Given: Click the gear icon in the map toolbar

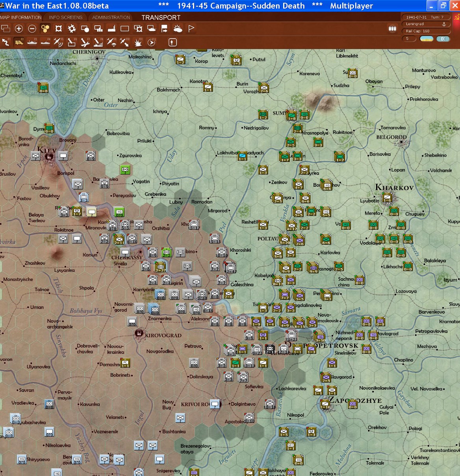Looking at the screenshot, I should pyautogui.click(x=72, y=28).
